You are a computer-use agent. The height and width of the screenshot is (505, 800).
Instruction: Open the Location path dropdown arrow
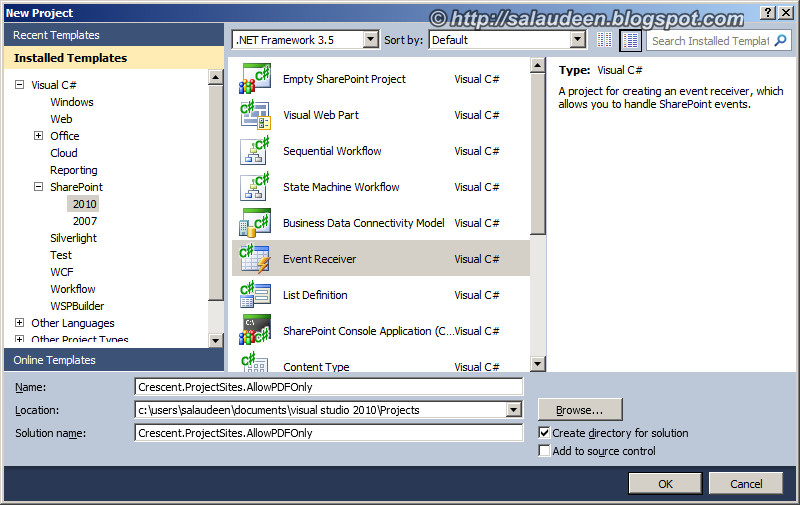tap(514, 410)
